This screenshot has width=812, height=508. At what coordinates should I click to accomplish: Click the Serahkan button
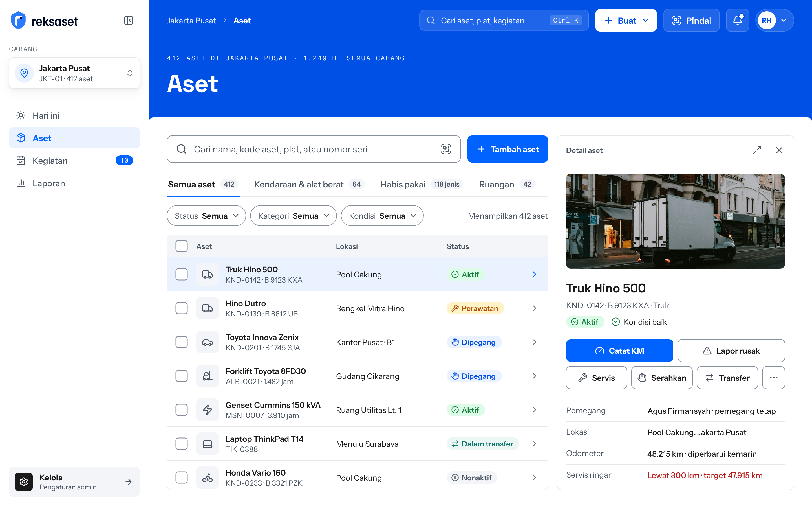pyautogui.click(x=662, y=378)
